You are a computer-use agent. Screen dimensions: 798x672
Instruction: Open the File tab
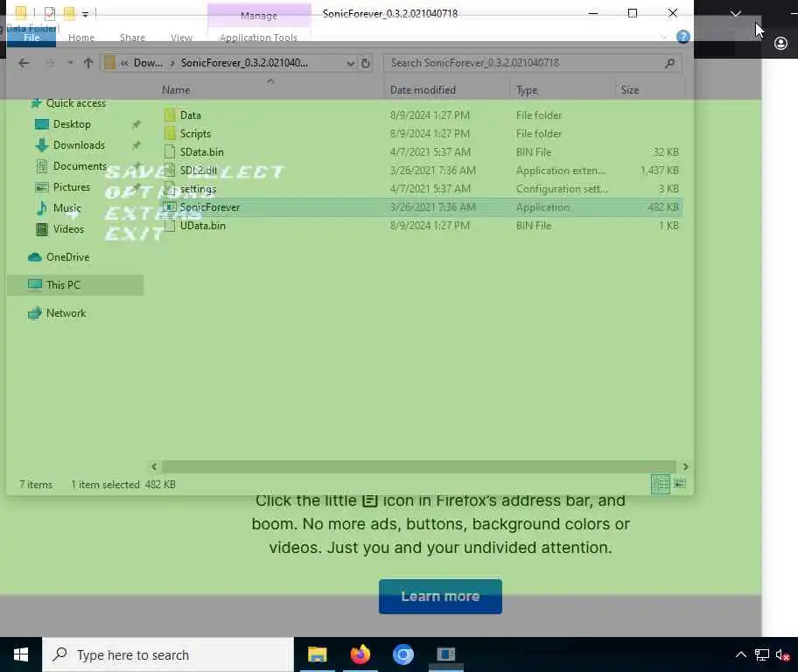pyautogui.click(x=31, y=37)
